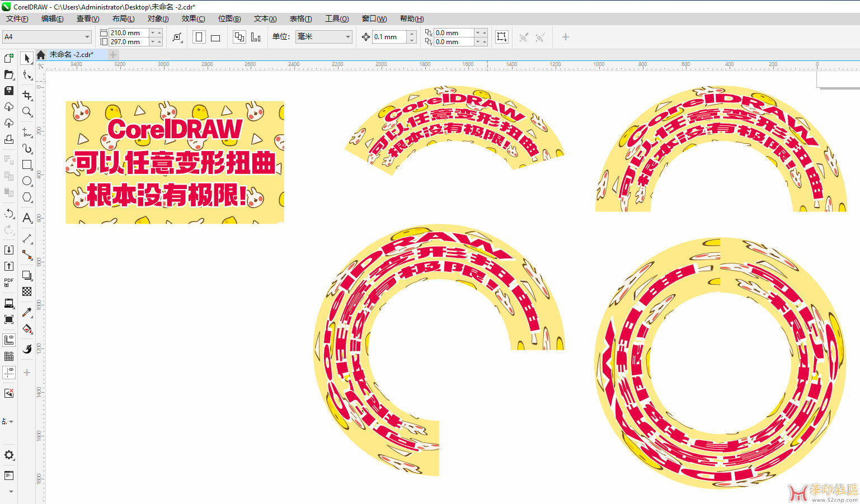Add a new document tab
The height and width of the screenshot is (504, 860).
point(113,54)
